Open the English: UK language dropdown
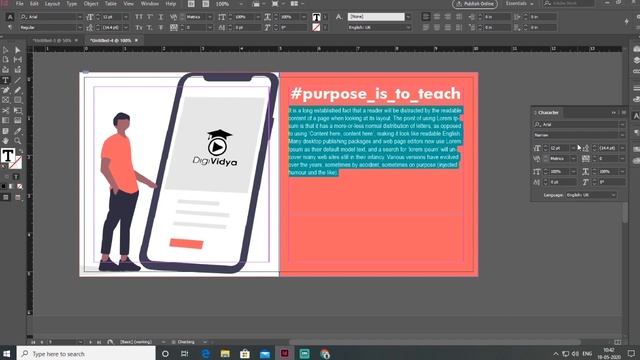 point(408,28)
